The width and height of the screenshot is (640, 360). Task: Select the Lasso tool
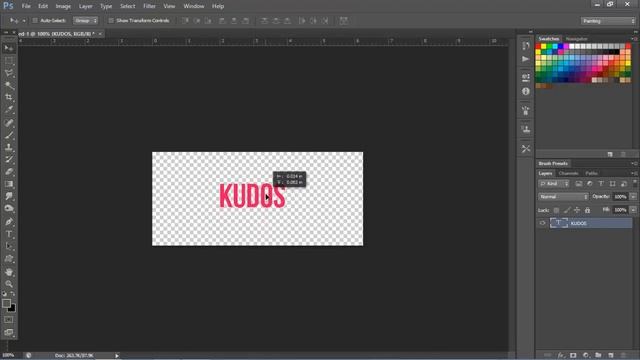coord(9,73)
